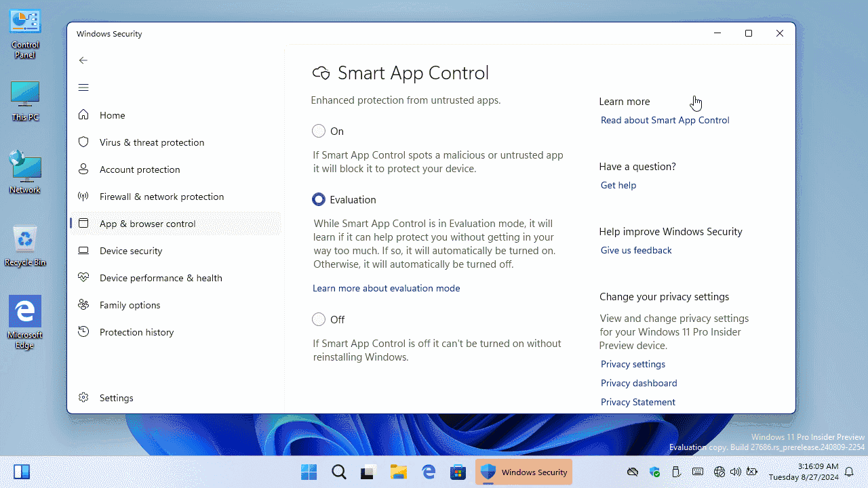Screen dimensions: 868x488
Task: Open the Privacy dashboard link
Action: (639, 383)
